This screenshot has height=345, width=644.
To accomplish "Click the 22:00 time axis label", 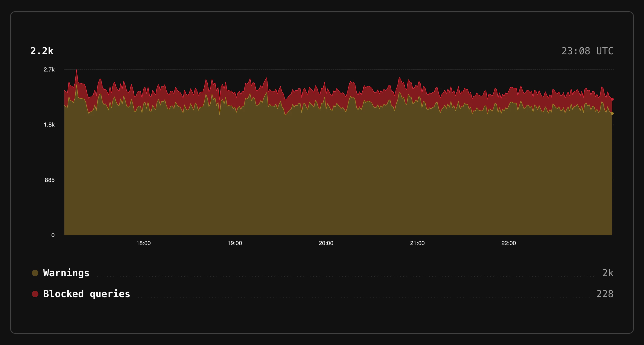I will tap(509, 243).
